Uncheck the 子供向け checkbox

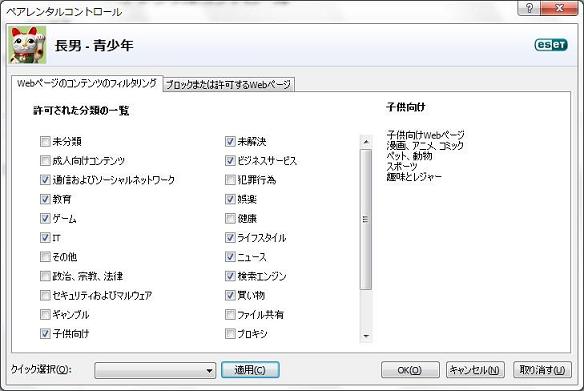pos(45,334)
